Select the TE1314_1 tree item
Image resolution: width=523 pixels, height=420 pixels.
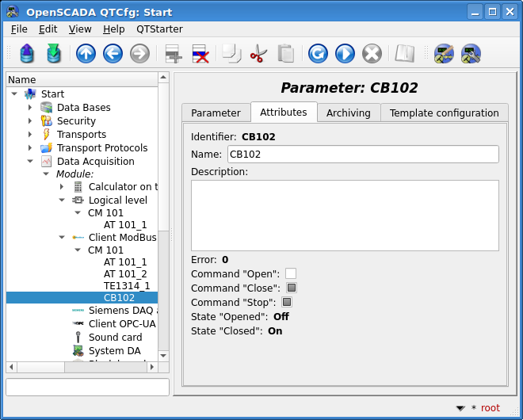(x=127, y=285)
